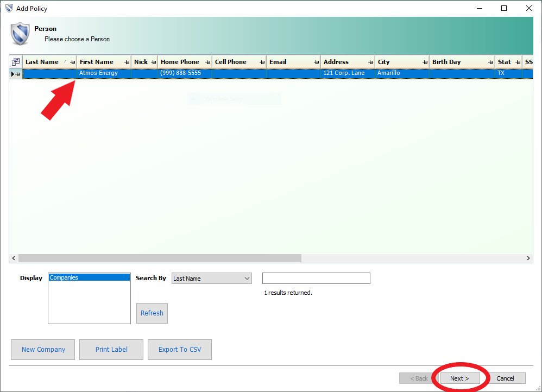Image resolution: width=542 pixels, height=392 pixels.
Task: Click the row pin on Atmos Energy row
Action: coord(18,73)
